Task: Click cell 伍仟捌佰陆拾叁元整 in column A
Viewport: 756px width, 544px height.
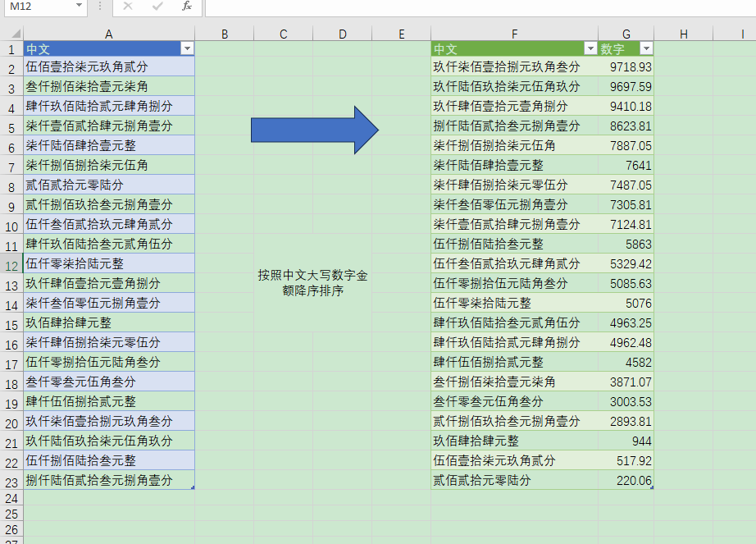Action: (109, 460)
